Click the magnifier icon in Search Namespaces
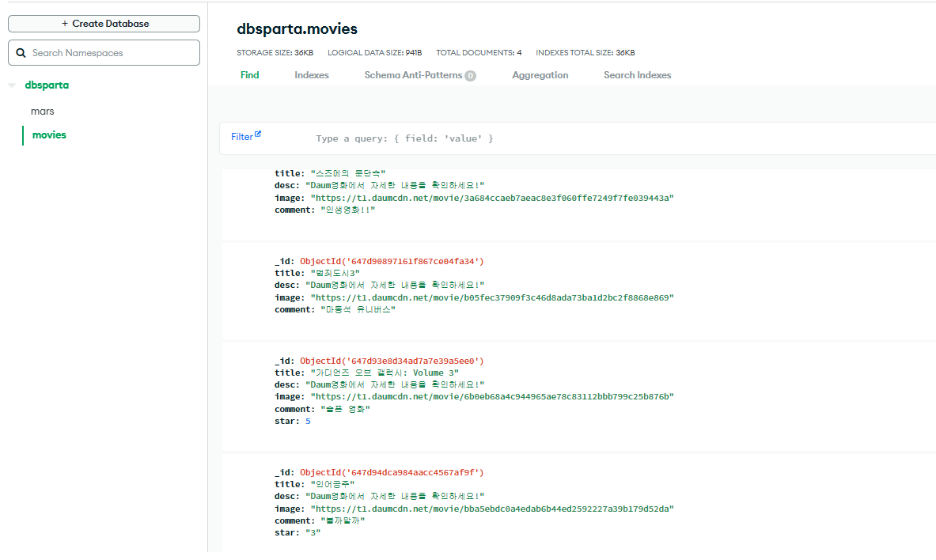This screenshot has width=936, height=560. coord(21,52)
